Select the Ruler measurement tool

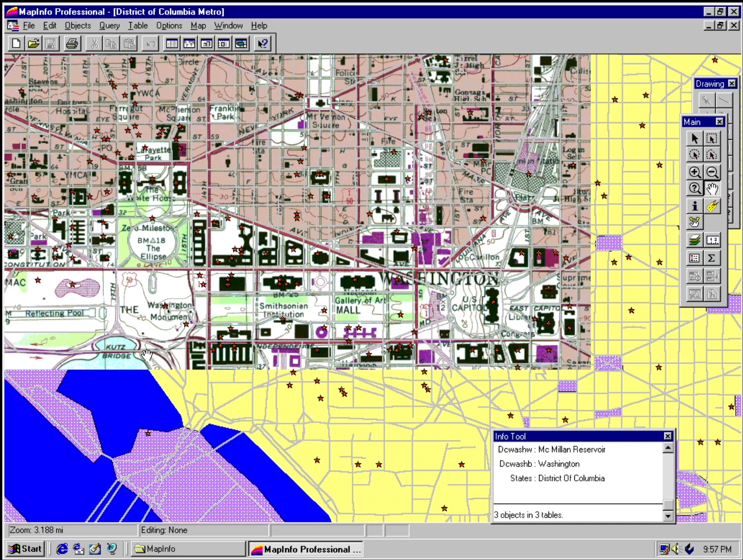click(712, 240)
